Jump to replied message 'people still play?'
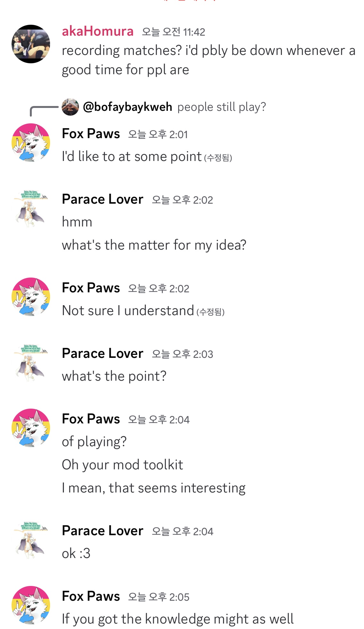Viewport: 364px width, 629px height. [x=221, y=107]
